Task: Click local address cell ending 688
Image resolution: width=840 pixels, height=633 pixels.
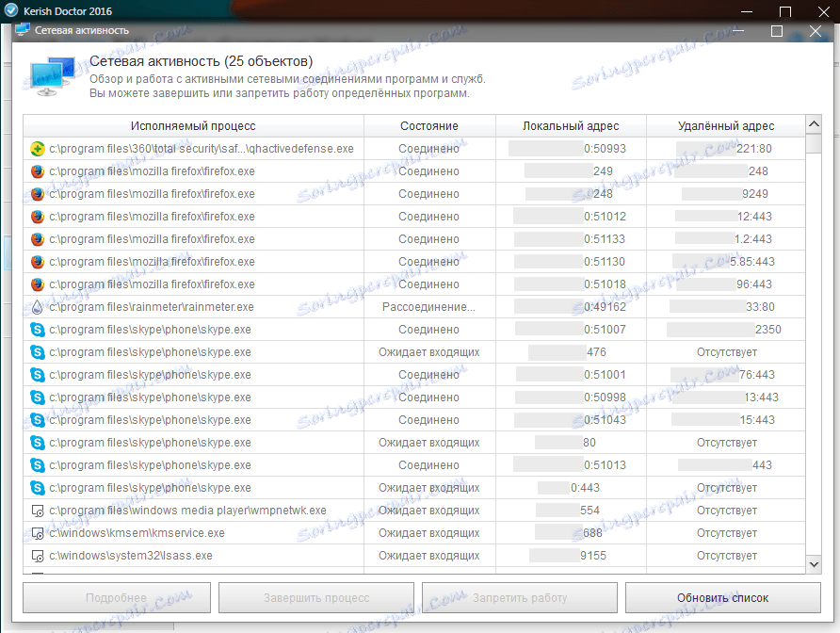Action: 571,533
